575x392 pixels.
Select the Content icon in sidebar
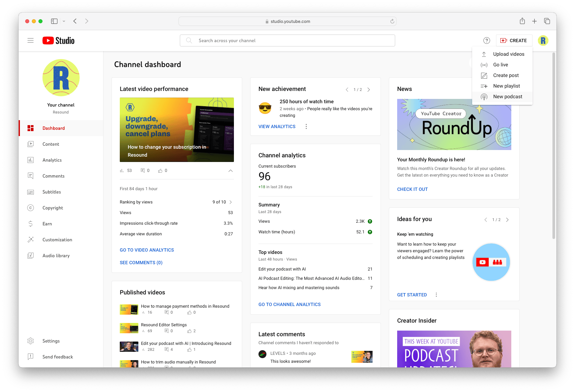(x=31, y=144)
